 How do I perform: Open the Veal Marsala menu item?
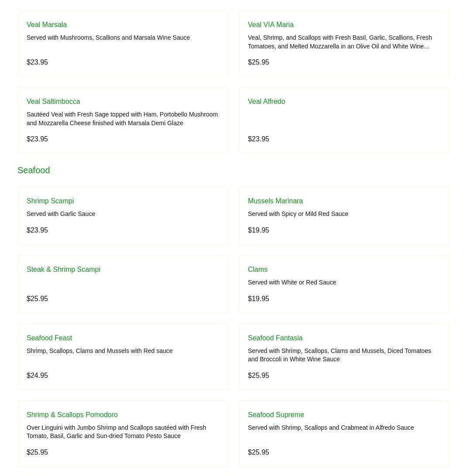[47, 25]
